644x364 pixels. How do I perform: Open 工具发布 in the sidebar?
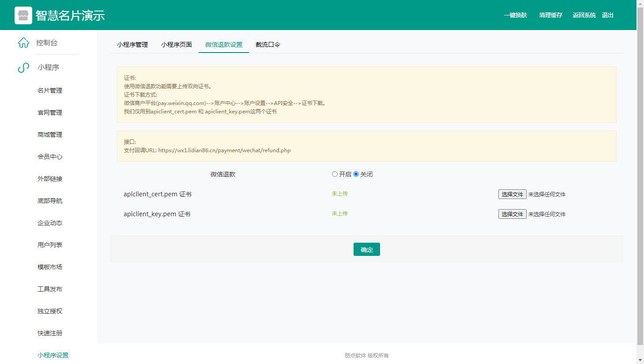(x=50, y=289)
